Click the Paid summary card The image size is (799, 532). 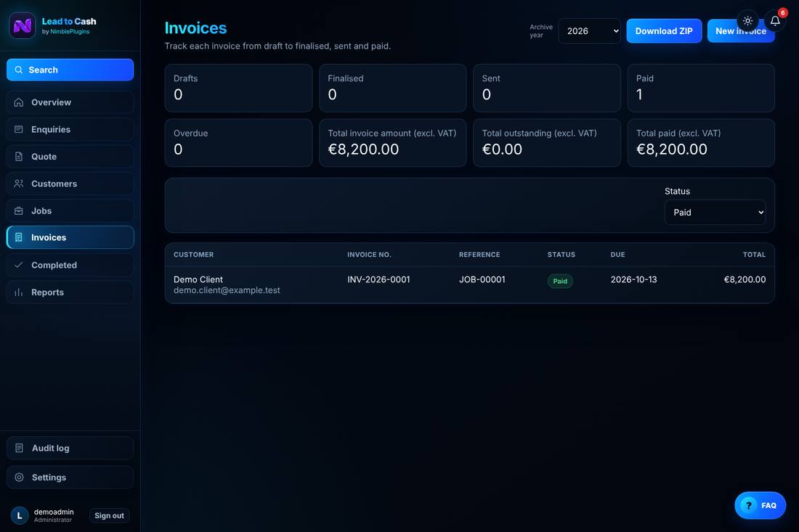(x=701, y=88)
